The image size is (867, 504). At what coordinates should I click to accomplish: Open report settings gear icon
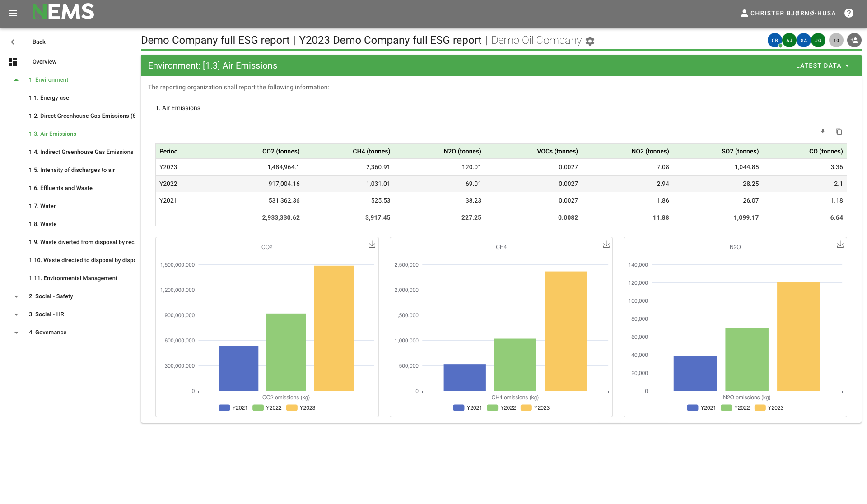pos(590,41)
